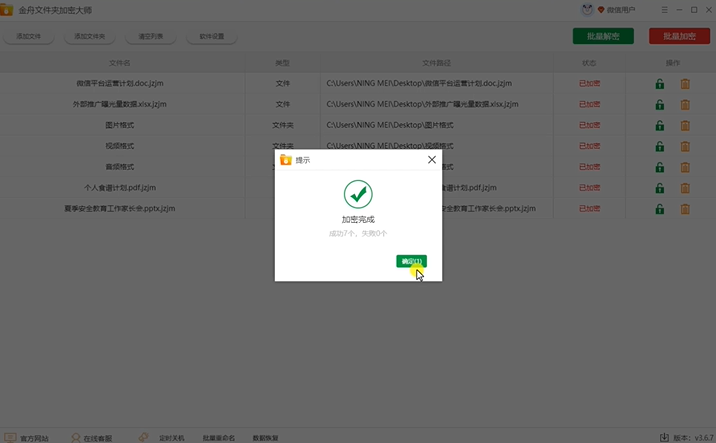Click the 金舟文件夹加密大师 window title
This screenshot has height=443, width=716.
tap(55, 10)
